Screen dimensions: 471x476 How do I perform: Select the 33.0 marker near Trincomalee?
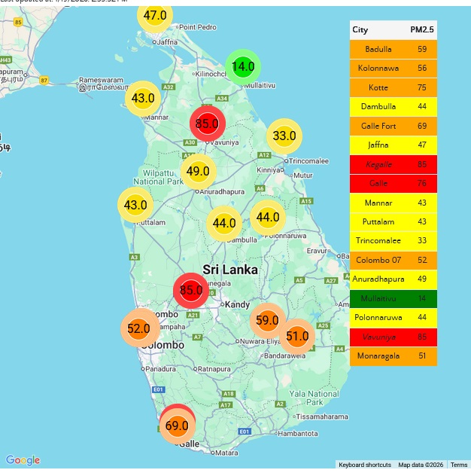click(x=284, y=136)
